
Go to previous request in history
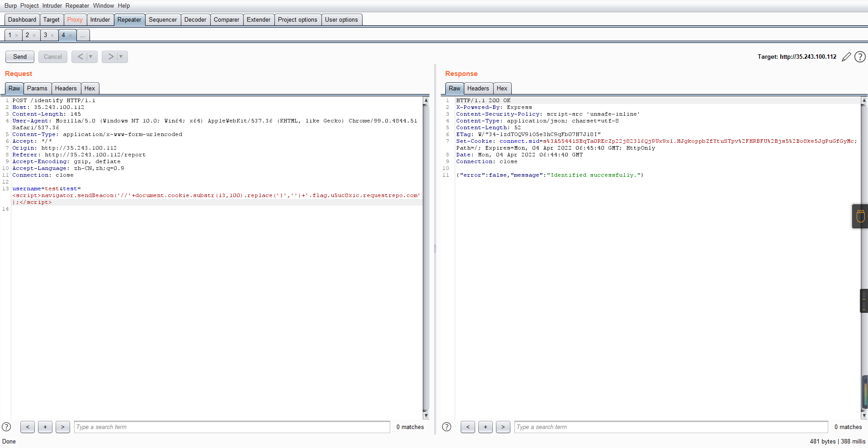(80, 57)
